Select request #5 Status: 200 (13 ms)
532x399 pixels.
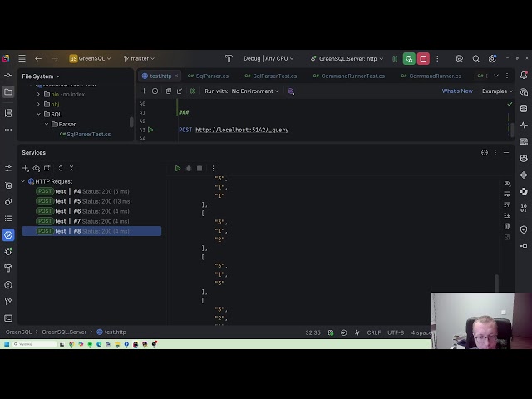pos(91,201)
